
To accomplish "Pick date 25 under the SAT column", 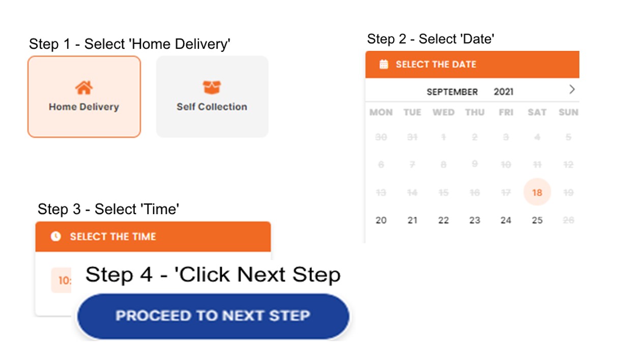I will (x=537, y=220).
